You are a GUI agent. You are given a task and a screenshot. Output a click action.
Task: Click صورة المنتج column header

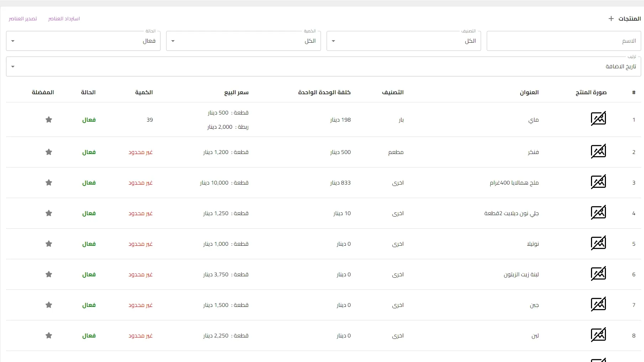(x=591, y=92)
